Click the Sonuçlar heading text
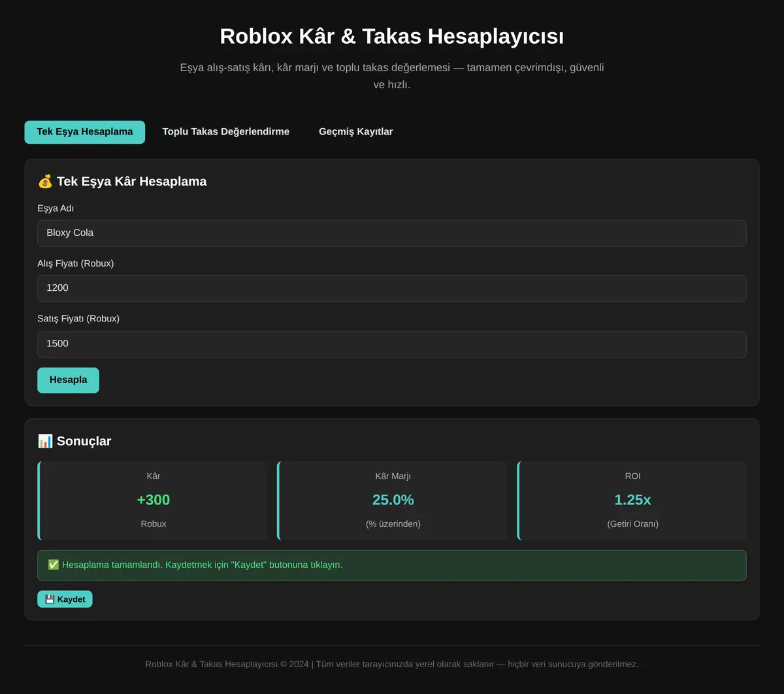Screen dimensions: 784x694 tap(84, 441)
